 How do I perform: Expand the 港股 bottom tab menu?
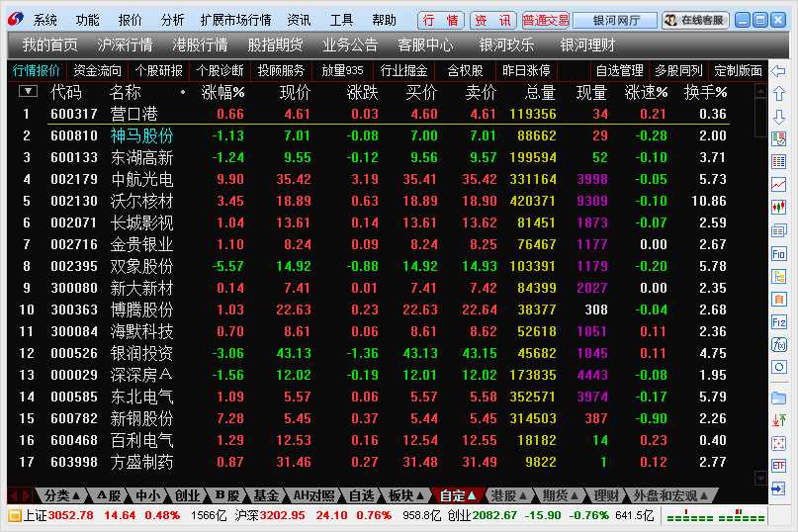[508, 495]
